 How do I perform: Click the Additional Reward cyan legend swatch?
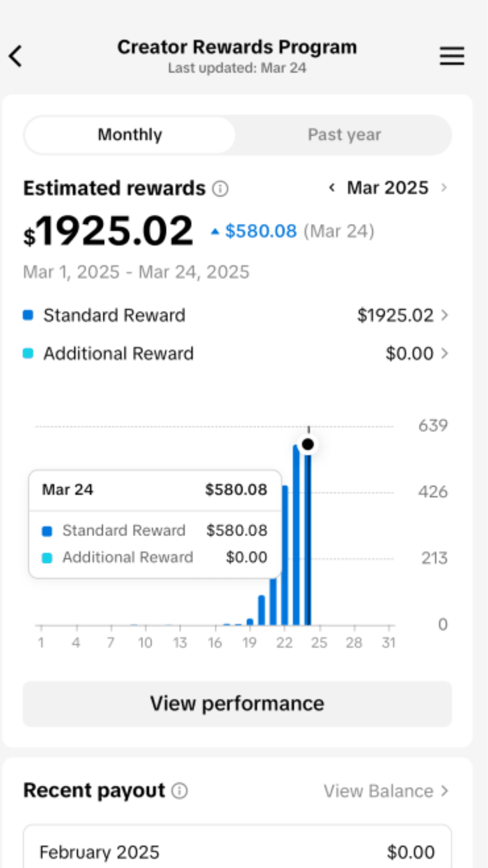tap(28, 354)
